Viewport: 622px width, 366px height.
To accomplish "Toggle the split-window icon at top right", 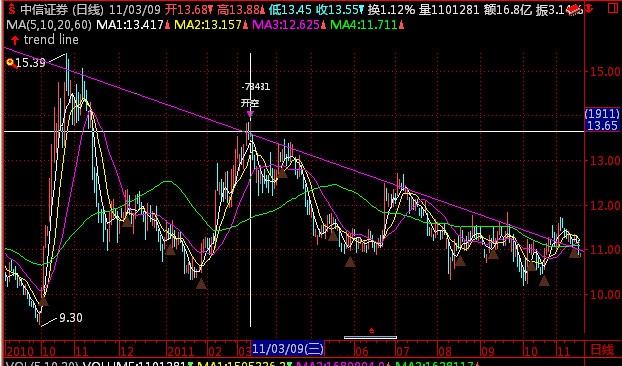I will click(613, 8).
